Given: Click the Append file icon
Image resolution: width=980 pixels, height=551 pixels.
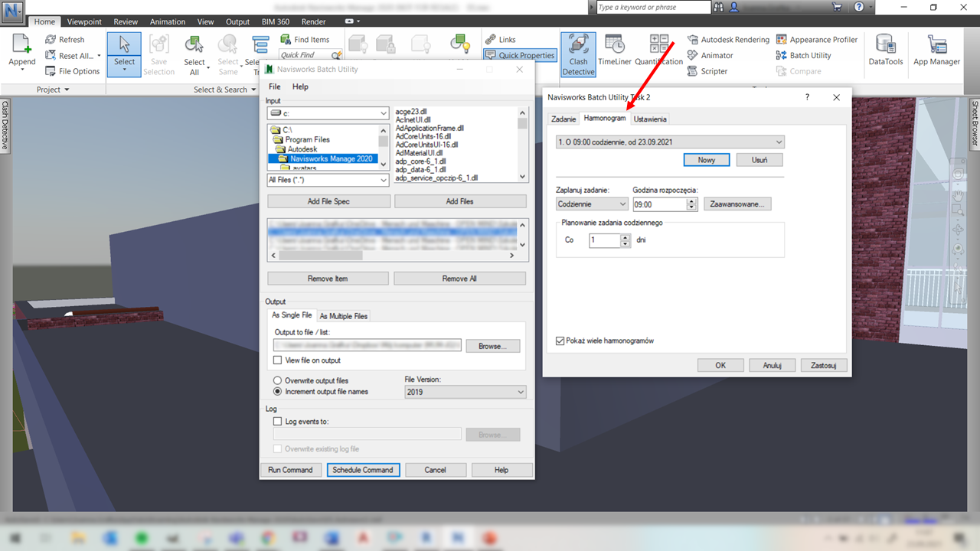Looking at the screenshot, I should click(x=22, y=52).
